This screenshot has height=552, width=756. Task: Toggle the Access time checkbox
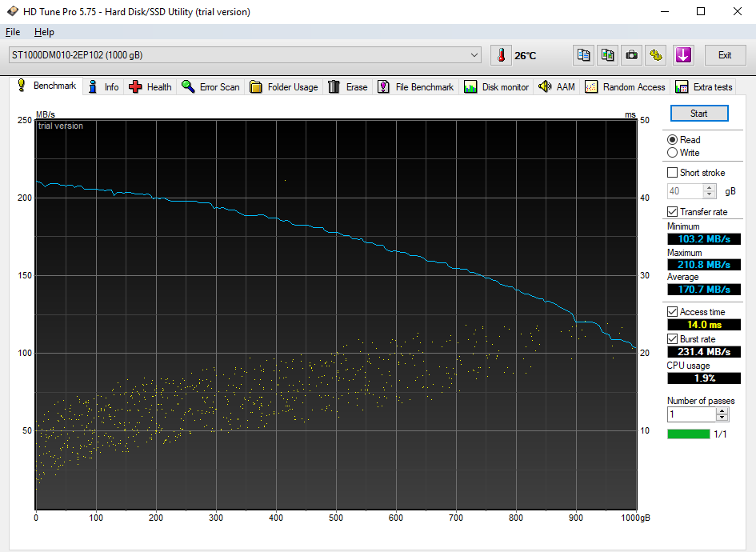[672, 312]
